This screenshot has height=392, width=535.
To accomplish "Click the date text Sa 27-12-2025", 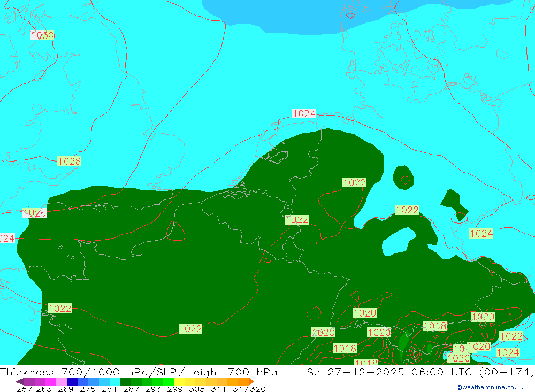I will coord(356,372).
